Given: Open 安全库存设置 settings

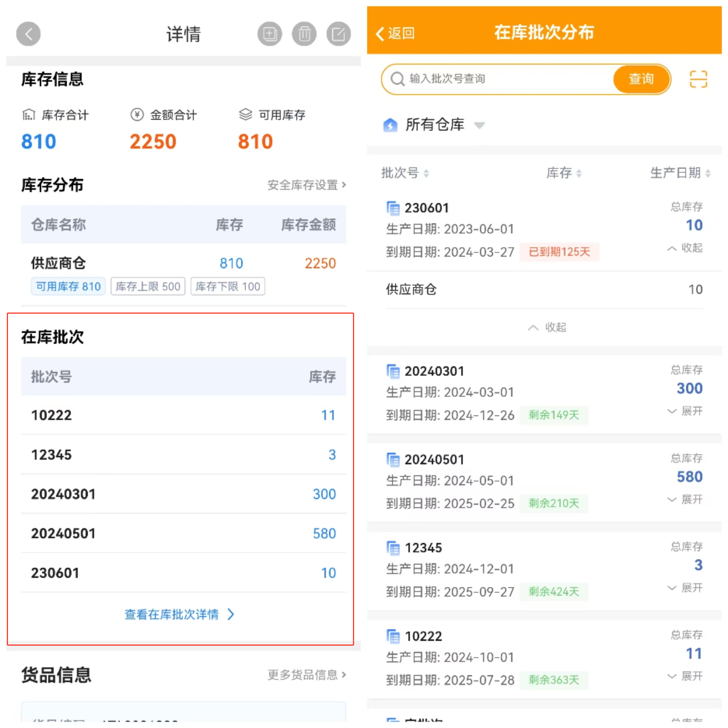Looking at the screenshot, I should pyautogui.click(x=306, y=185).
